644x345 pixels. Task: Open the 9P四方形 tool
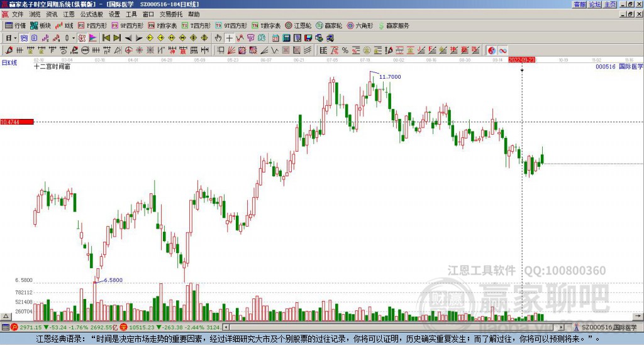pos(127,25)
